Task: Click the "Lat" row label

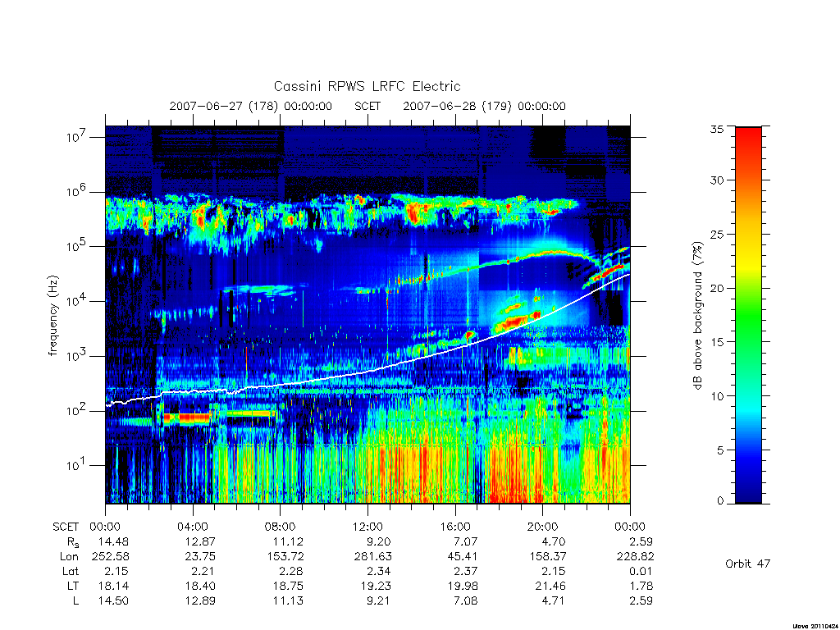Action: (71, 571)
